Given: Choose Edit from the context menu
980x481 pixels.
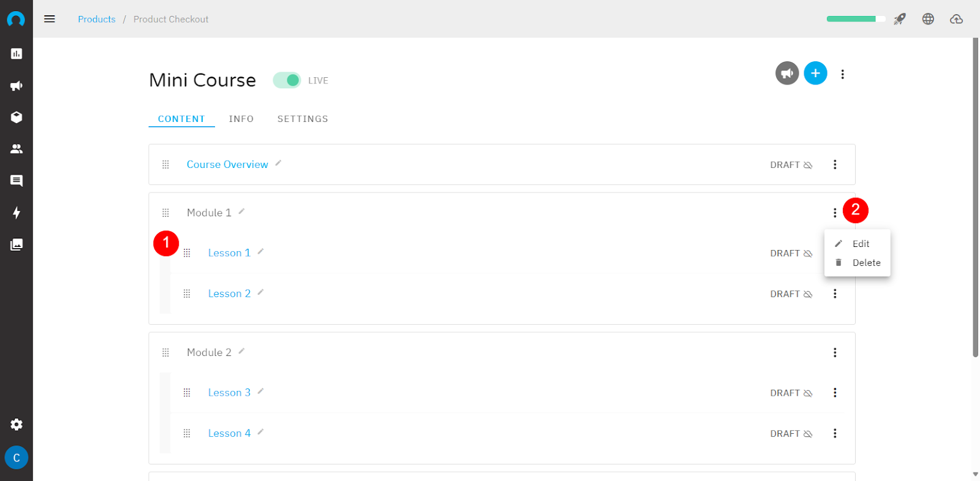Looking at the screenshot, I should pos(858,244).
